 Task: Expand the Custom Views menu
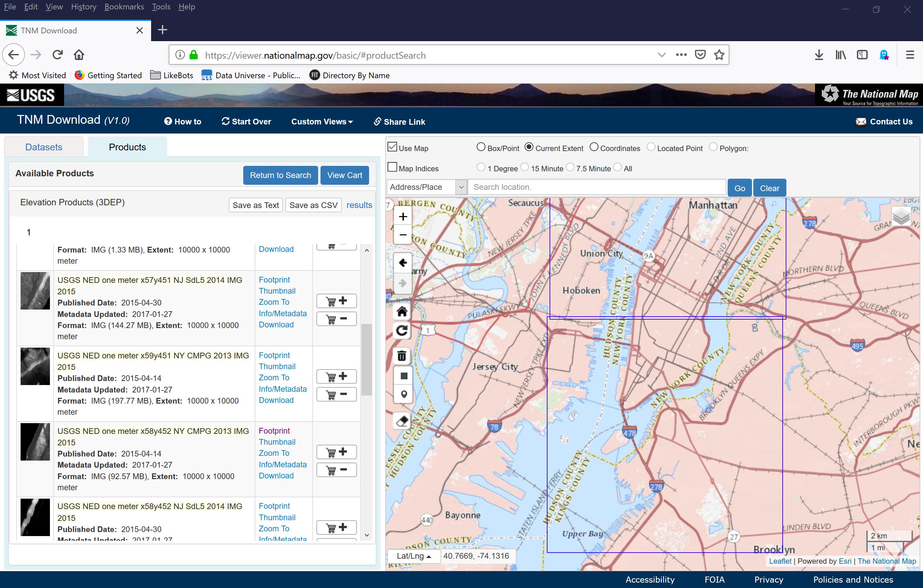(x=321, y=122)
